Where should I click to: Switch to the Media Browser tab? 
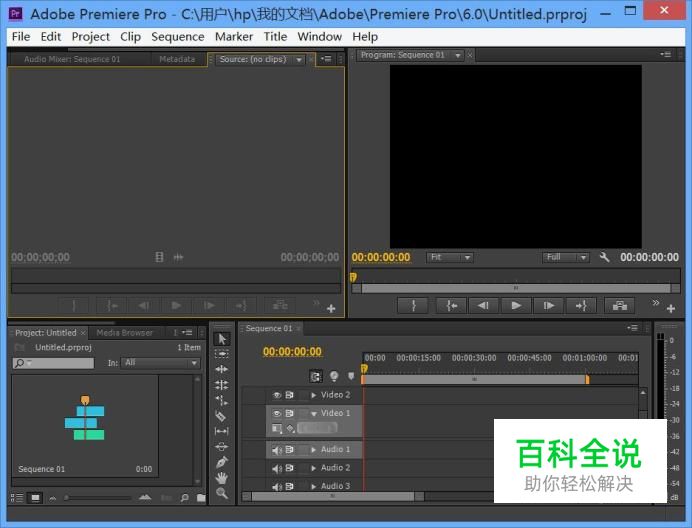tap(125, 333)
